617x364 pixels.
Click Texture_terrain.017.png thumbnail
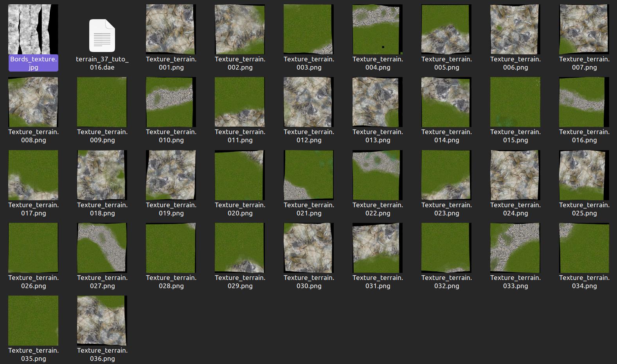point(33,175)
